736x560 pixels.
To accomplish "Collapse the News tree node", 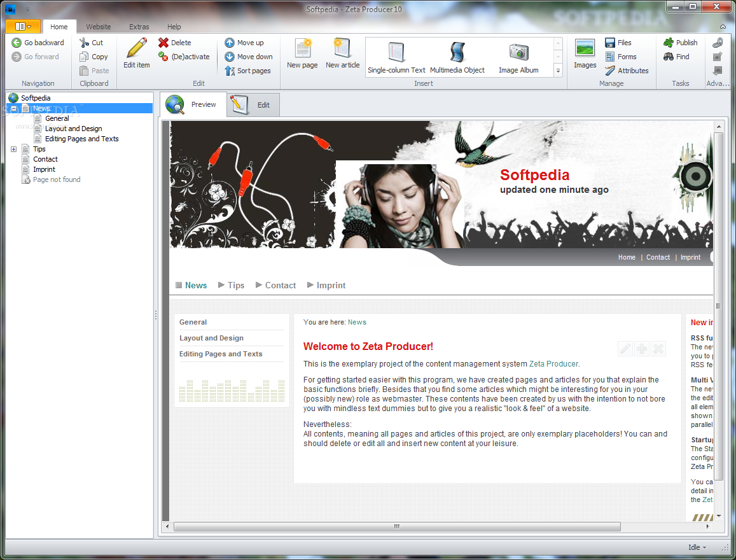I will coord(13,108).
